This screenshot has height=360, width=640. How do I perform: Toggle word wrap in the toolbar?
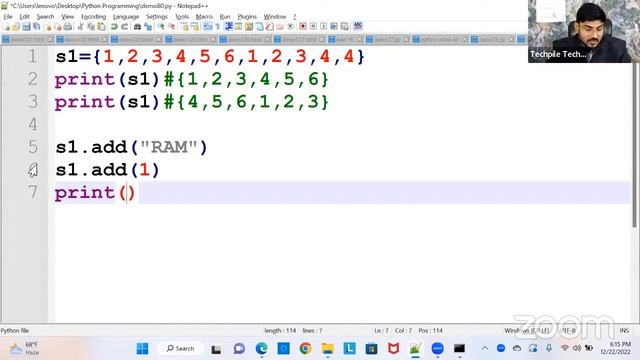pyautogui.click(x=207, y=27)
